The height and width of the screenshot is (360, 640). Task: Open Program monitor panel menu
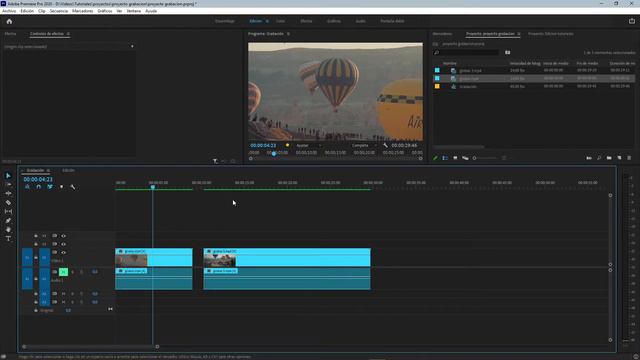[x=288, y=34]
